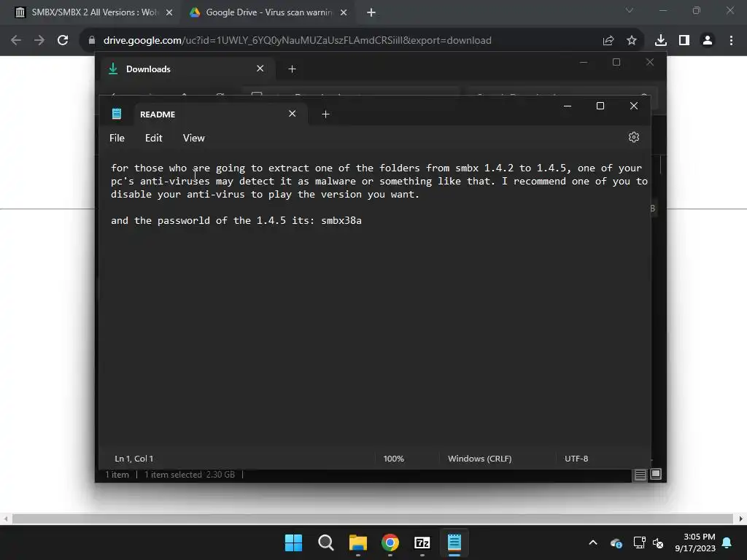This screenshot has width=747, height=560.
Task: Select the Google Drive virus scan Chrome tab
Action: pyautogui.click(x=268, y=12)
